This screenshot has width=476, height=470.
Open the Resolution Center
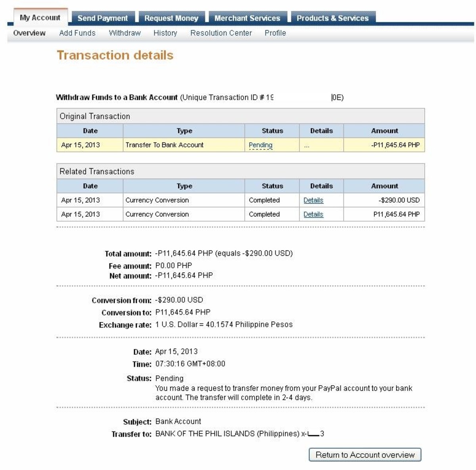(x=221, y=33)
